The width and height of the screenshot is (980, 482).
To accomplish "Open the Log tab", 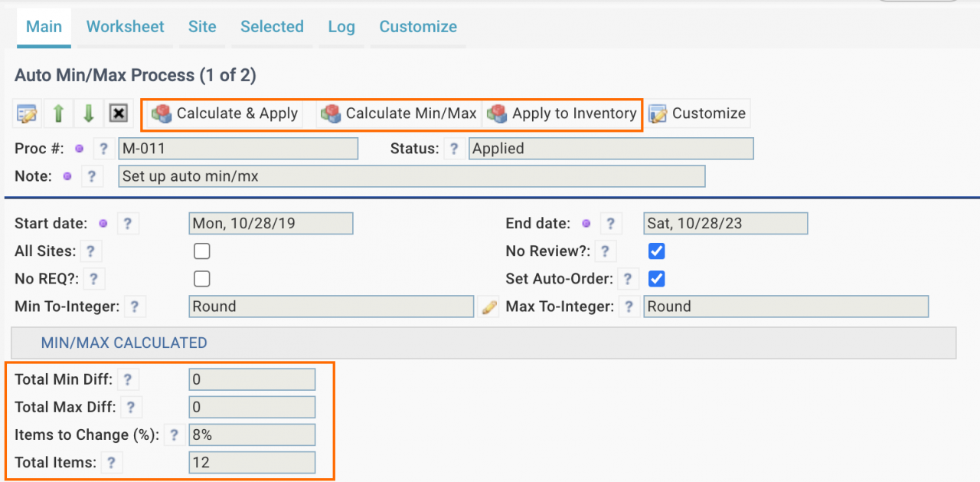I will 341,27.
